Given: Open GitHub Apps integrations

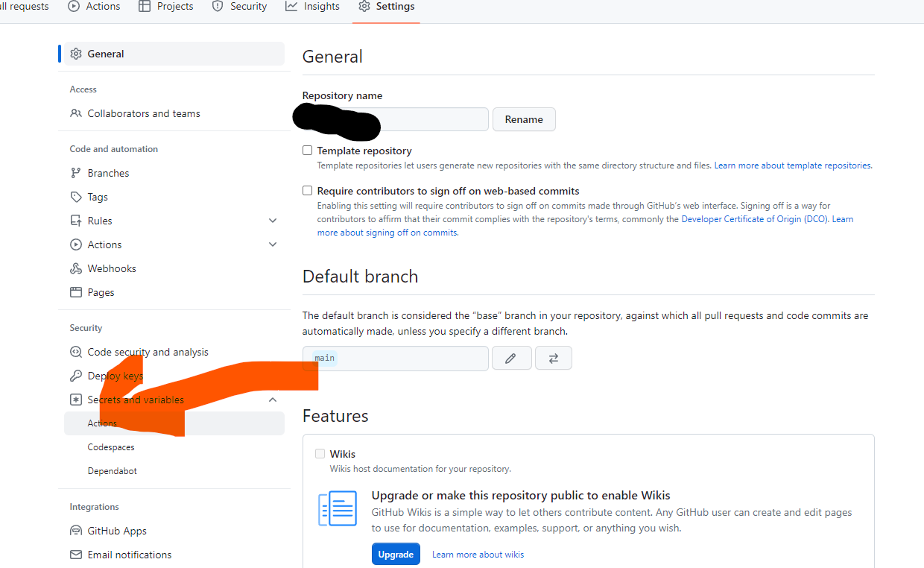Looking at the screenshot, I should click(117, 531).
